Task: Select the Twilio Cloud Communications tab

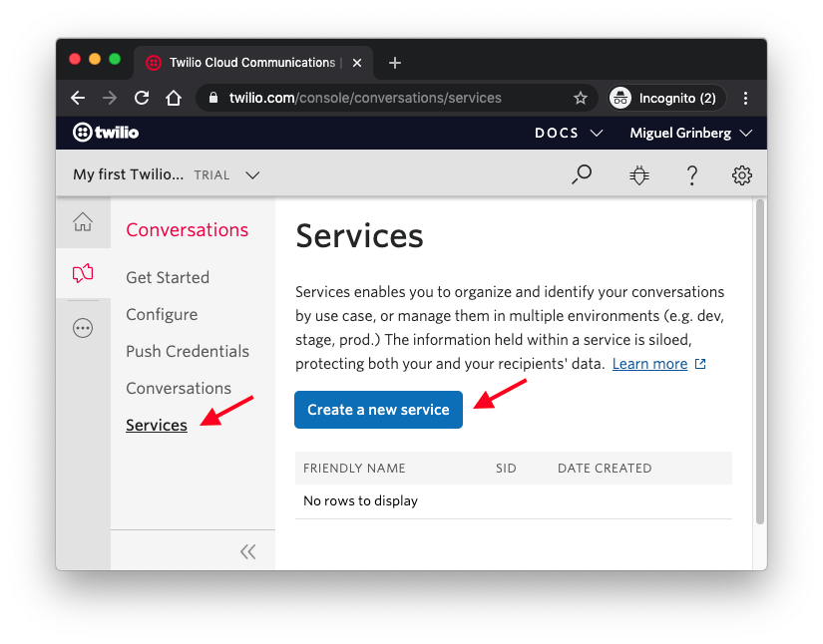Action: click(x=252, y=63)
